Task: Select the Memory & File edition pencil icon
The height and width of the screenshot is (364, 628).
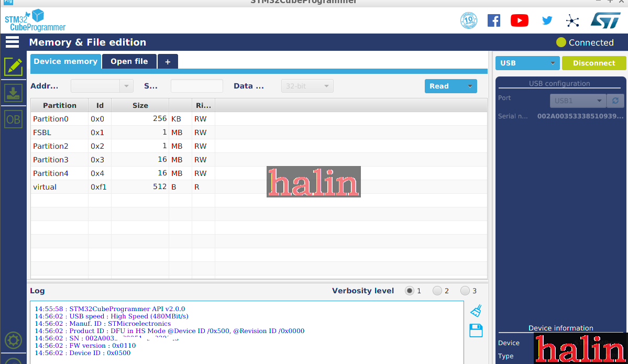Action: point(13,67)
